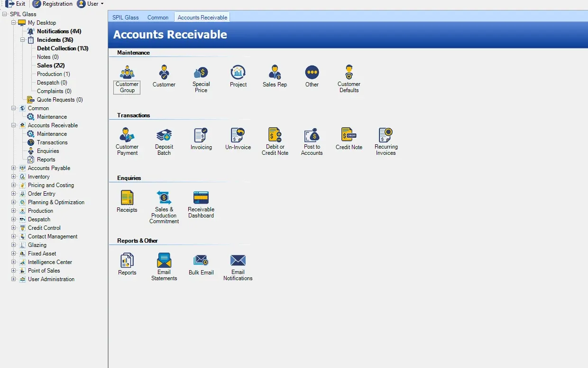The image size is (588, 368).
Task: Expand the Order Entry tree node
Action: tap(13, 194)
